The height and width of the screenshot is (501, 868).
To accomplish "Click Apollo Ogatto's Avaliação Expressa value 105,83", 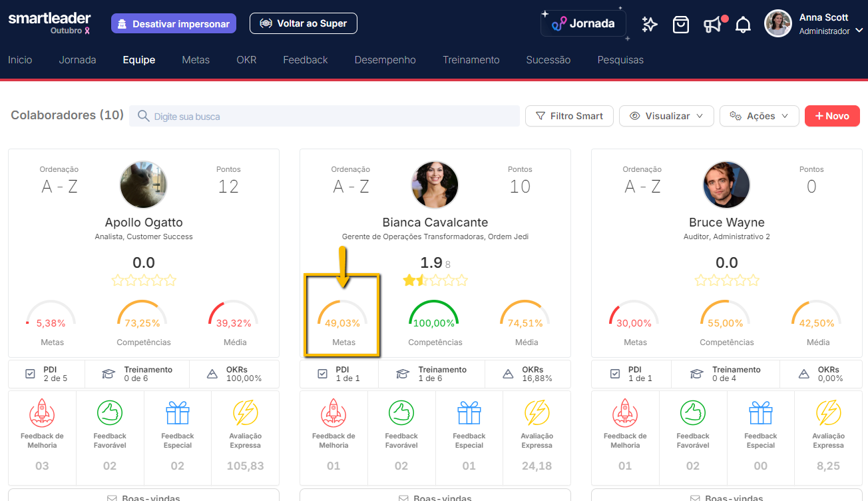I will pos(246,466).
